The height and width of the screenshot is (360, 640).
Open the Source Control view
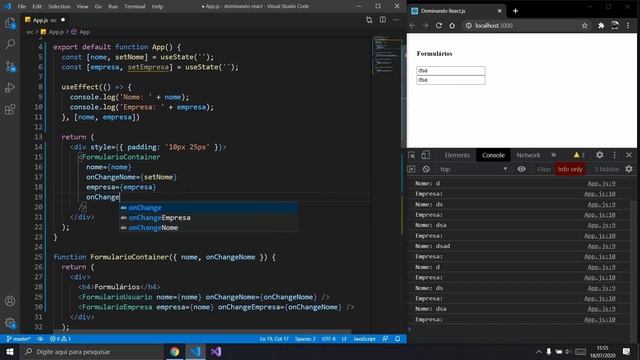(10, 66)
